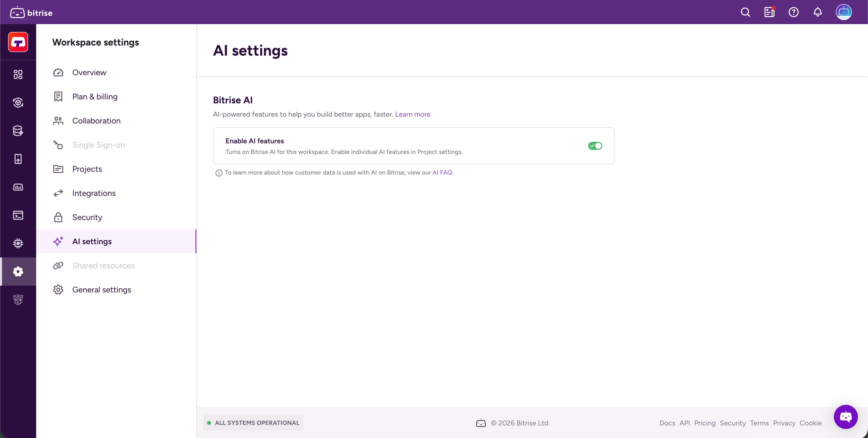The height and width of the screenshot is (438, 868).
Task: Open the terminal console icon in sidebar
Action: click(x=18, y=215)
